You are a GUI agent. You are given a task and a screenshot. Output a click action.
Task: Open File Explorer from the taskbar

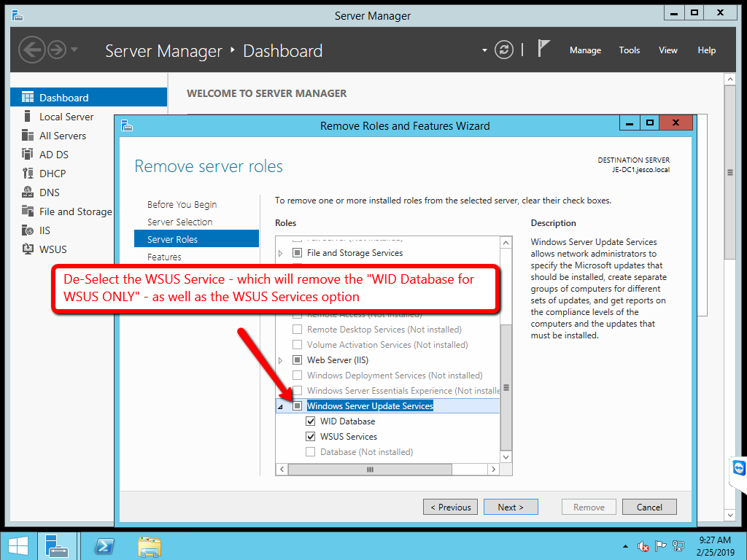click(x=149, y=546)
